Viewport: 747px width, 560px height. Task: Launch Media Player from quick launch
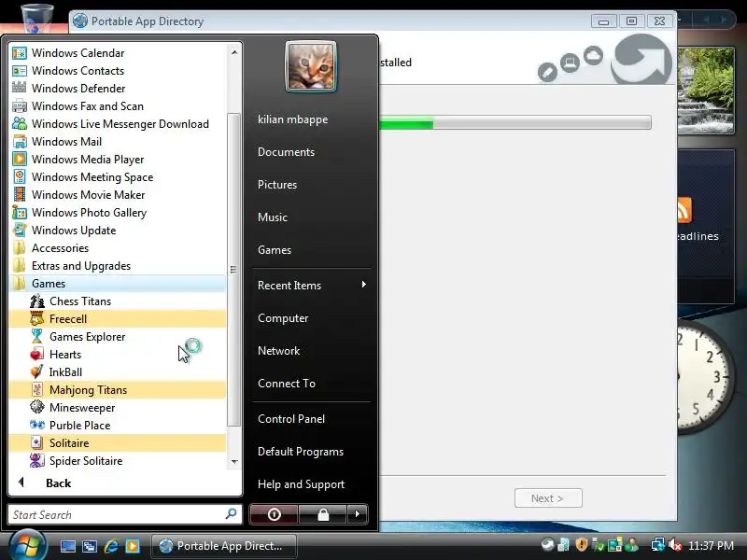(x=133, y=546)
